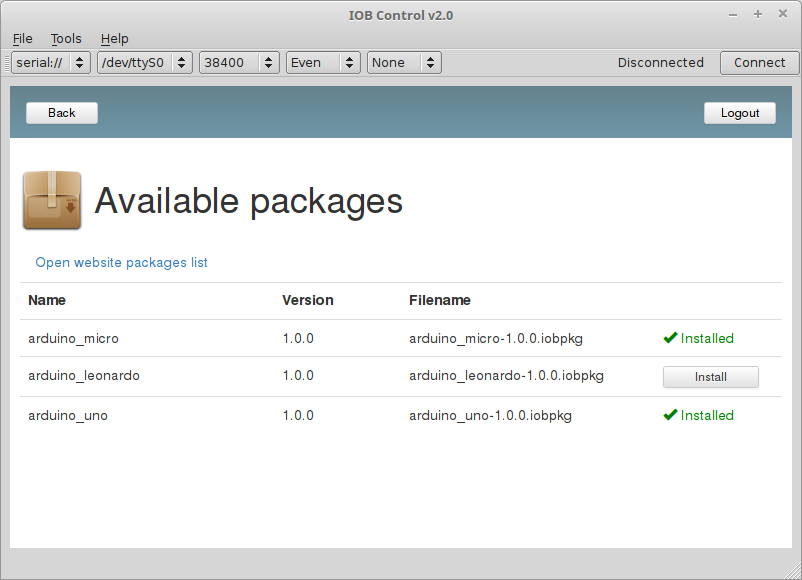The width and height of the screenshot is (802, 580).
Task: Open the 38400 baud rate dropdown
Action: 239,63
